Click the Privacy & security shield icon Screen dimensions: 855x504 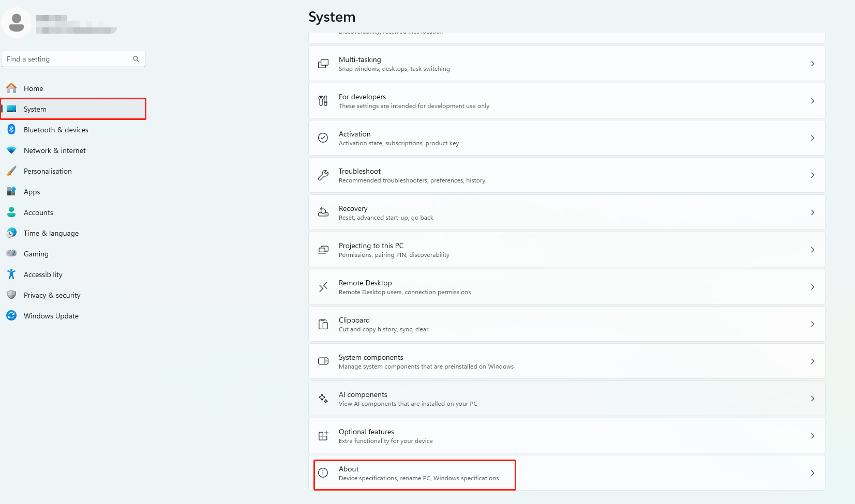(x=11, y=295)
